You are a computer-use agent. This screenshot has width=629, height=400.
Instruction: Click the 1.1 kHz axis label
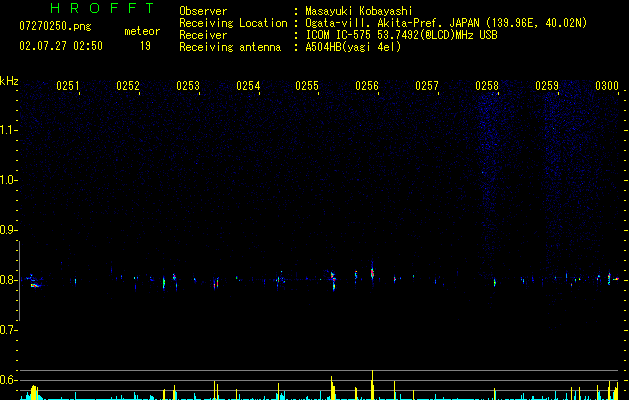8,130
